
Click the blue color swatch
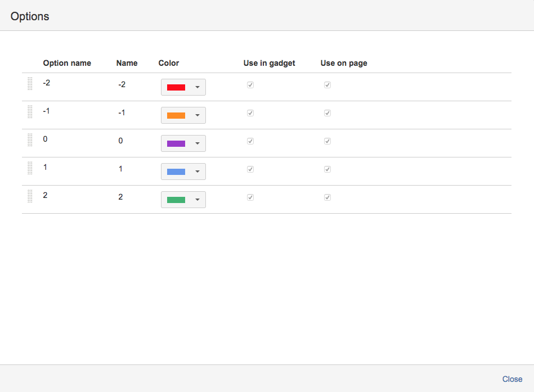point(176,172)
